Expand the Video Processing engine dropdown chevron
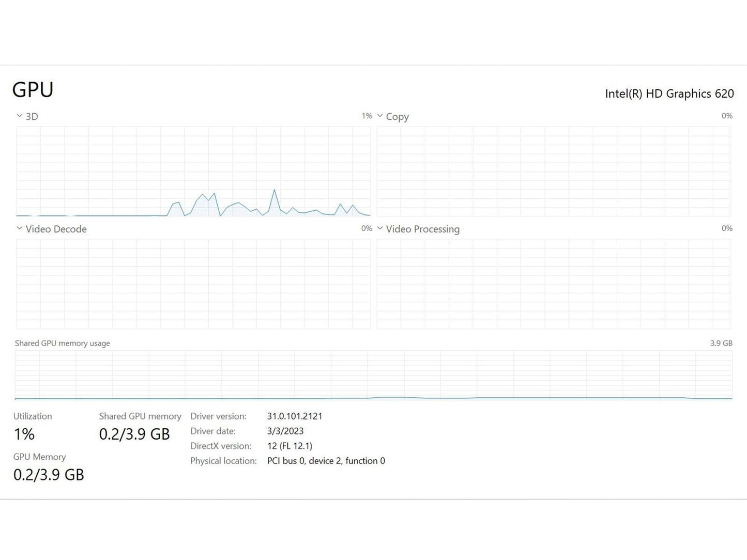Image resolution: width=747 pixels, height=560 pixels. (x=380, y=228)
